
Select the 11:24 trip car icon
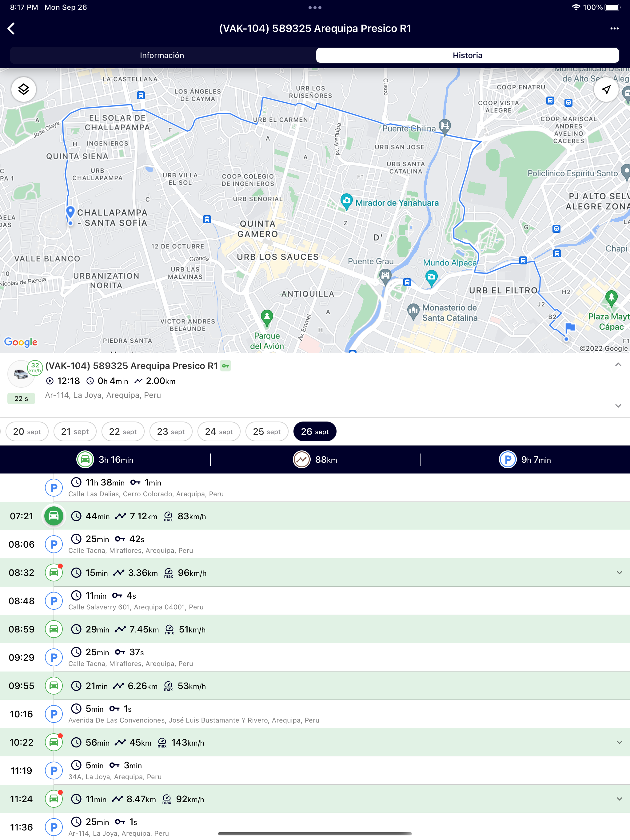54,799
